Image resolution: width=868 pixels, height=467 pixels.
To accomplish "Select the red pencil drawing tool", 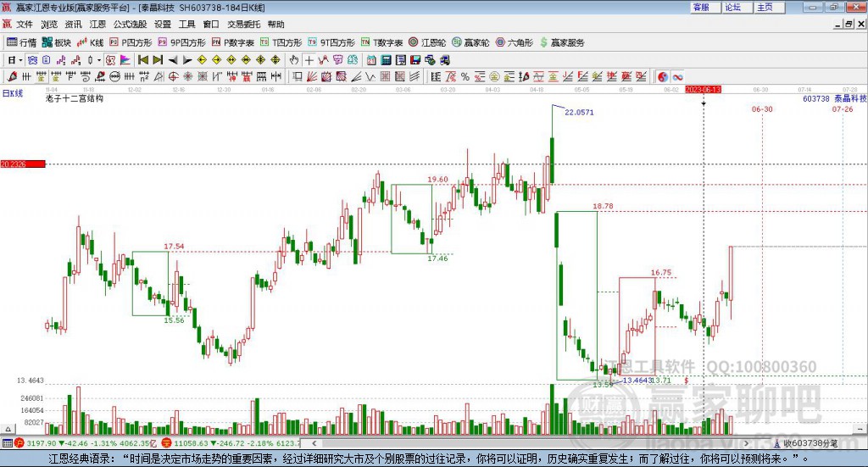I will tap(12, 77).
